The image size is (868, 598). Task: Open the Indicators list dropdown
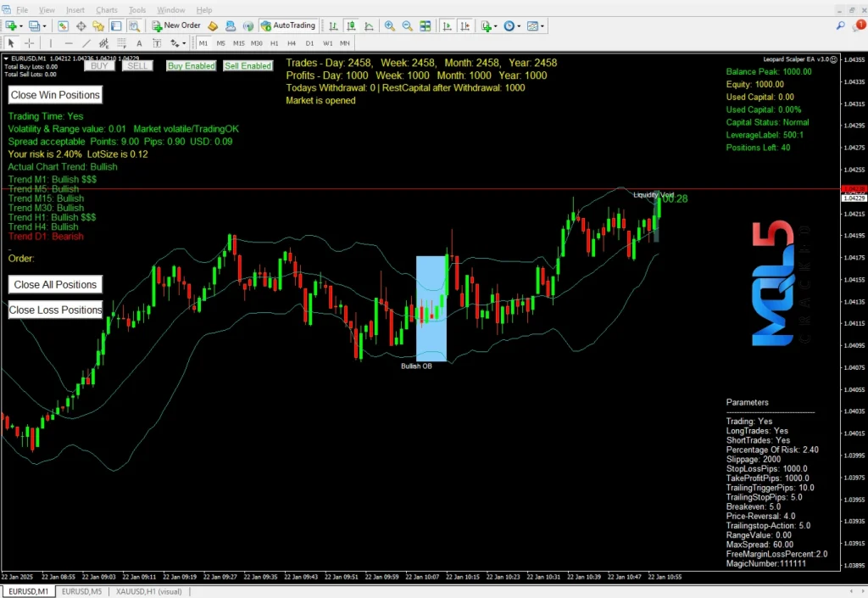(x=494, y=25)
